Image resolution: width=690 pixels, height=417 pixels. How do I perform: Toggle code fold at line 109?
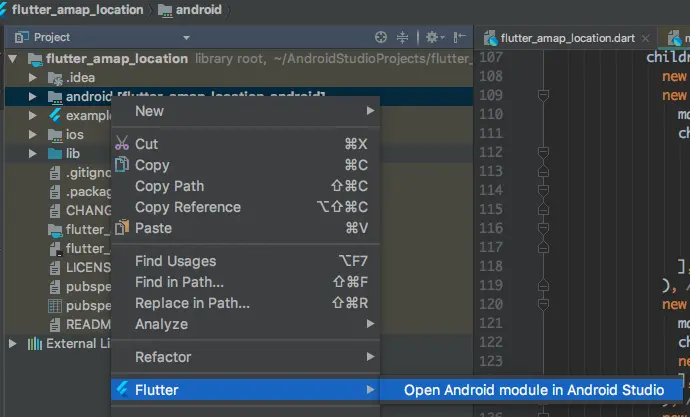pyautogui.click(x=543, y=95)
